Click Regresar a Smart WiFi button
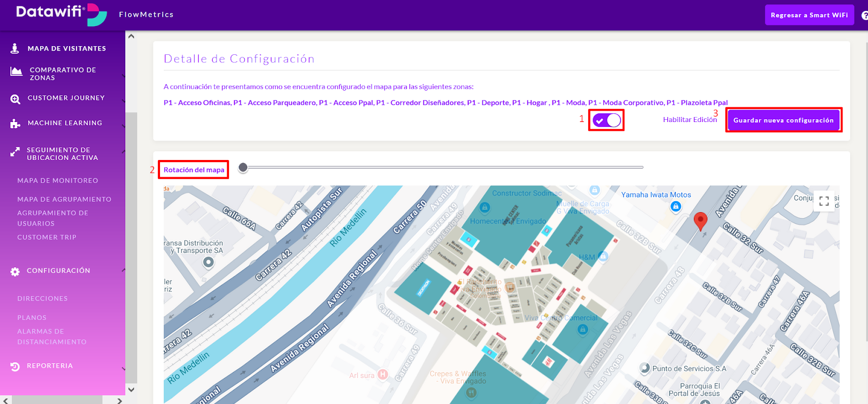Screen dimensions: 868x404 pyautogui.click(x=809, y=15)
